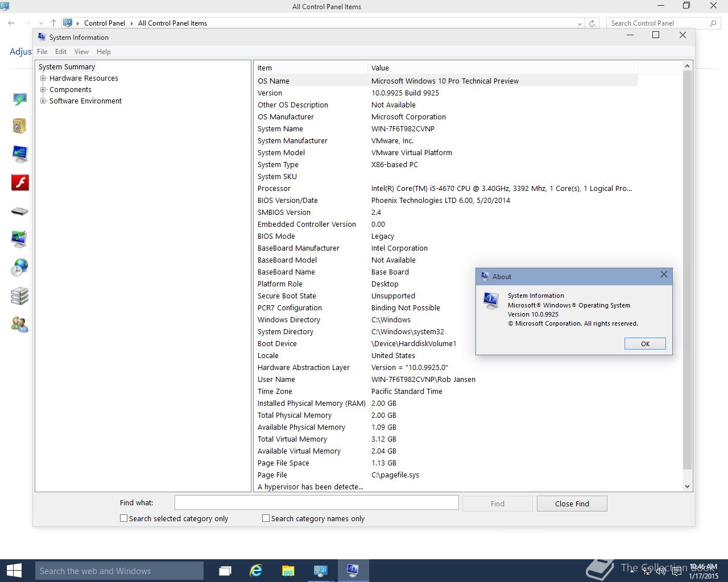This screenshot has height=582, width=728.
Task: Click the Close Find button
Action: 572,504
